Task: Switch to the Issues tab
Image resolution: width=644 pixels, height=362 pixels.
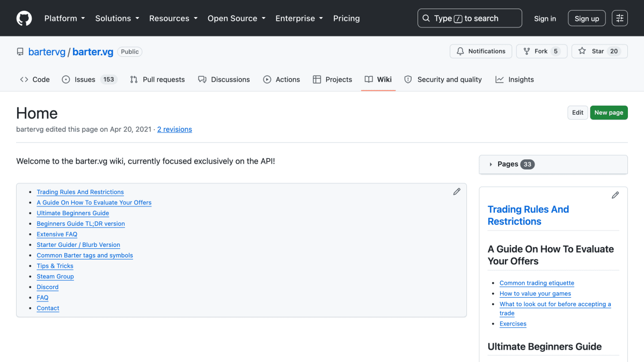Action: click(89, 79)
